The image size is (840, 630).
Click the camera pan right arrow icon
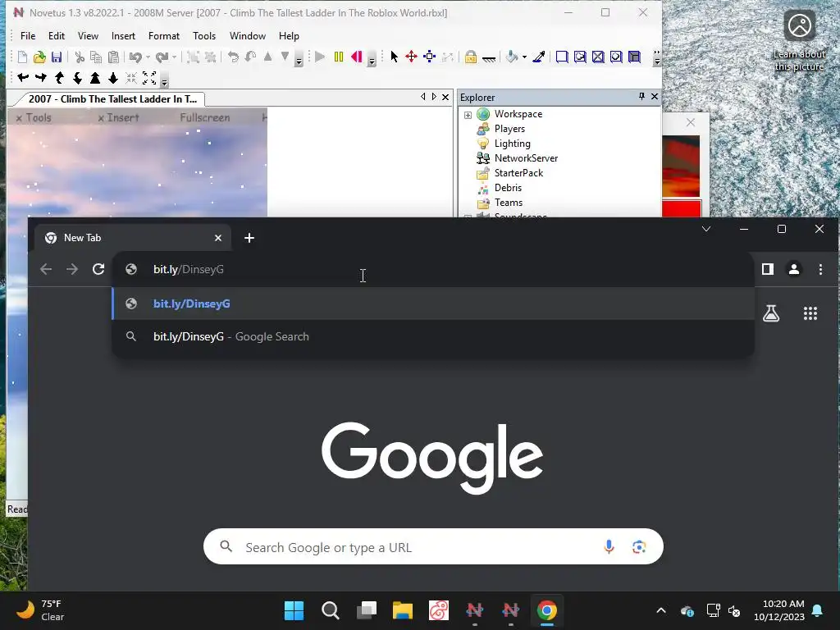tap(41, 78)
